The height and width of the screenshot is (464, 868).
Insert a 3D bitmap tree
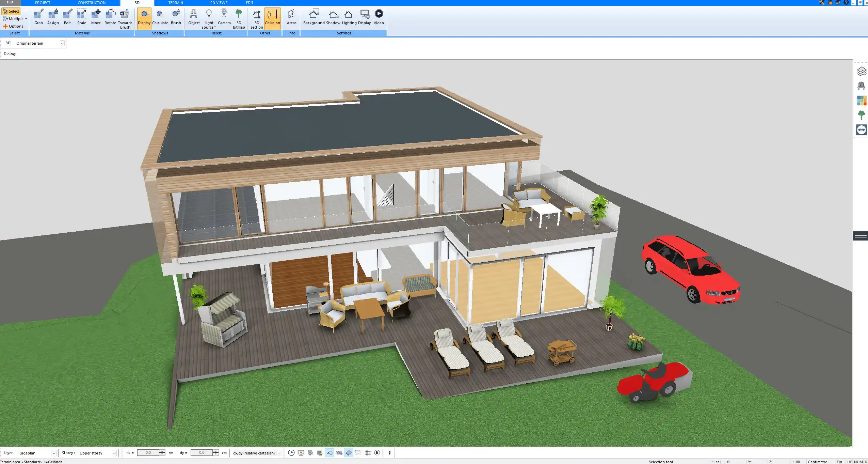tap(239, 19)
